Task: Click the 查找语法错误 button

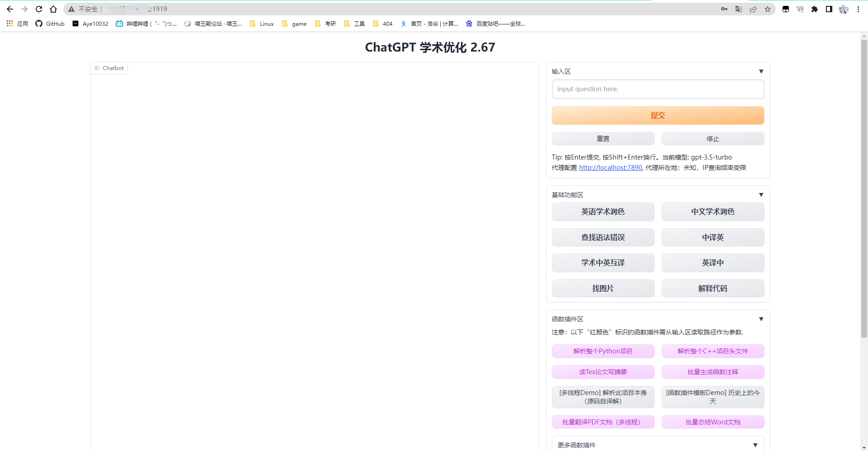Action: 603,237
